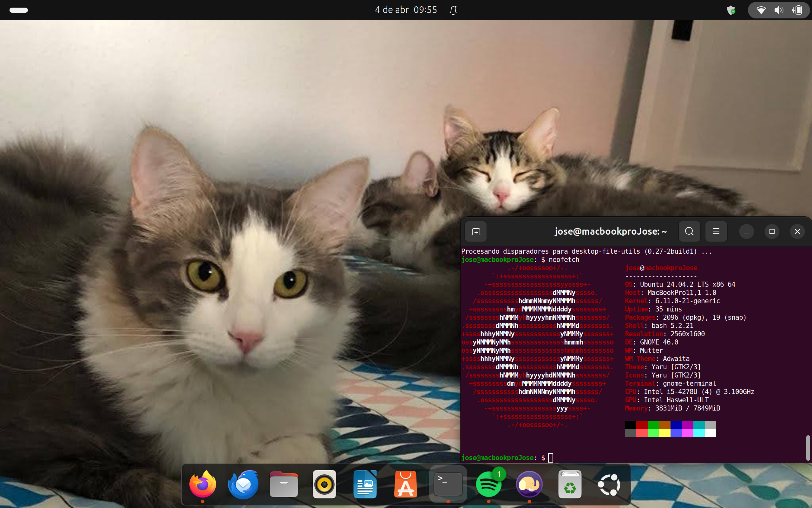Open Firefox from the dock
Viewport: 812px width, 508px height.
point(203,484)
